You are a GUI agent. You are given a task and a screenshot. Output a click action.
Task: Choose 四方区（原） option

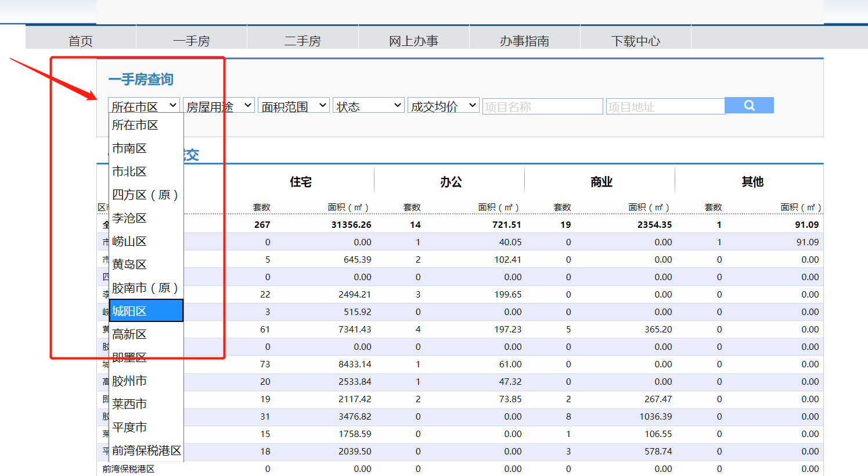tap(146, 195)
